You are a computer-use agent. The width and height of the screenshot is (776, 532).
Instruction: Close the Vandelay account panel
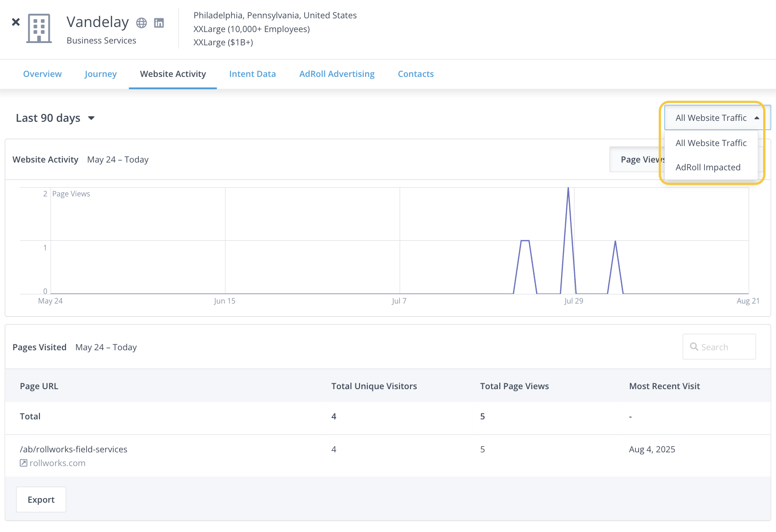pyautogui.click(x=16, y=22)
